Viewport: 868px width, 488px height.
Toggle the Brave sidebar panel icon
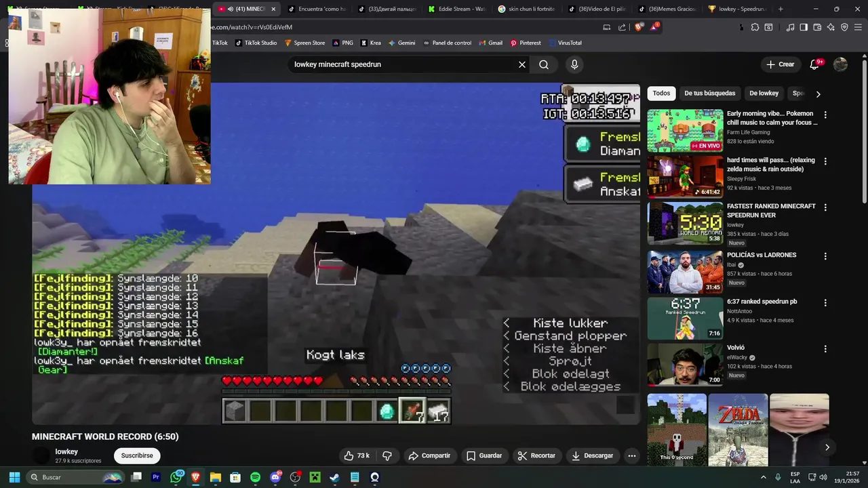click(804, 27)
